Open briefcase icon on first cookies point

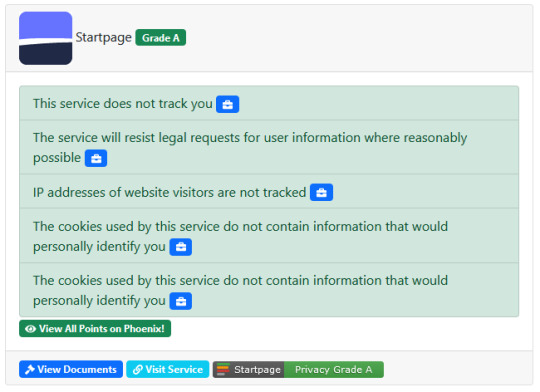(181, 247)
